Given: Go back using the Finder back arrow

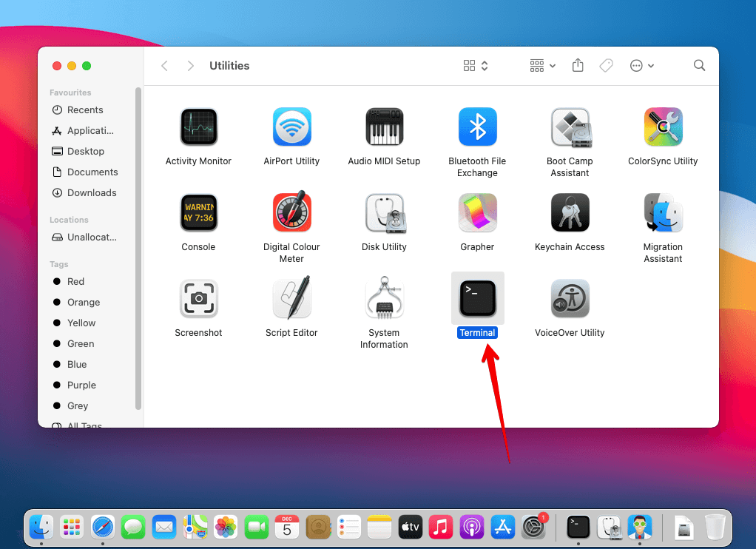Looking at the screenshot, I should pyautogui.click(x=164, y=66).
